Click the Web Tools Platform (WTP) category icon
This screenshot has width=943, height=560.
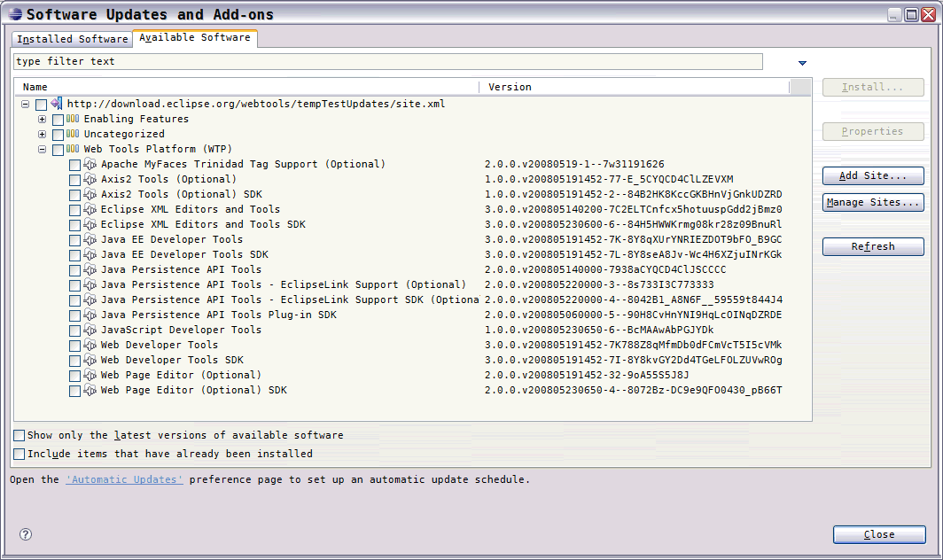[x=74, y=149]
